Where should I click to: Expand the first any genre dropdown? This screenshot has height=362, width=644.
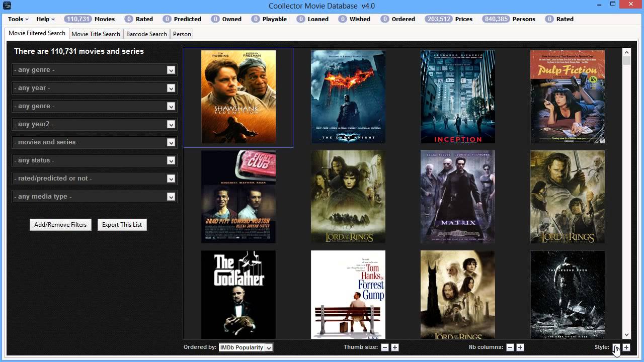coord(171,70)
